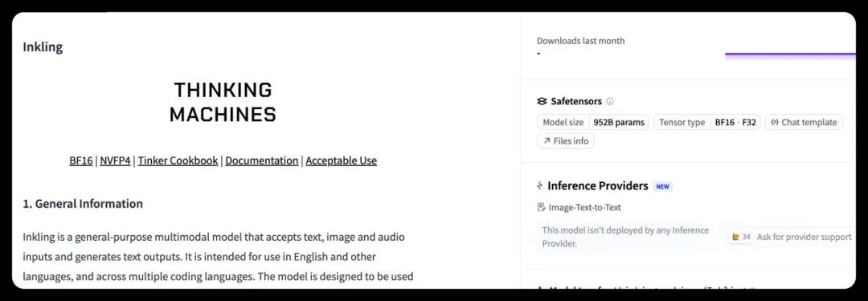
Task: Select the Image-Text-to-Text tag
Action: pos(579,208)
